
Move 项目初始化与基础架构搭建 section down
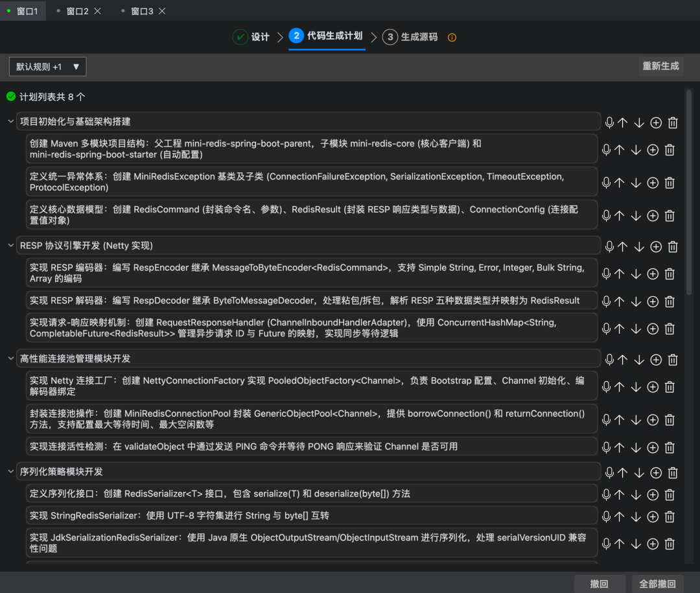[639, 122]
